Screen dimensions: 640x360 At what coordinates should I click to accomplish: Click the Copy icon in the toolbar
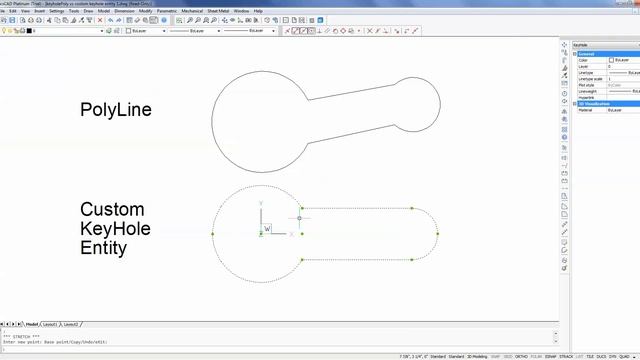pyautogui.click(x=58, y=20)
